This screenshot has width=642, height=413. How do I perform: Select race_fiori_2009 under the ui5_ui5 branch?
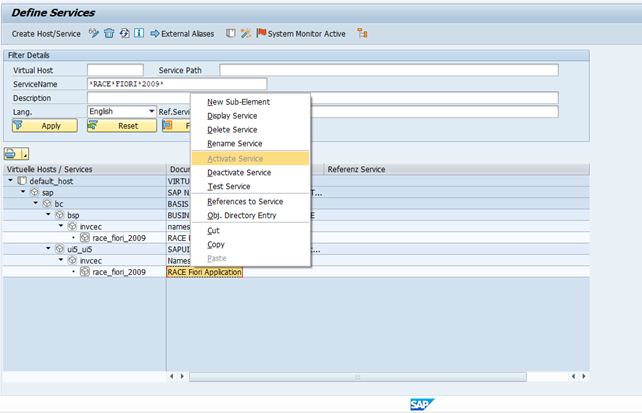[119, 272]
